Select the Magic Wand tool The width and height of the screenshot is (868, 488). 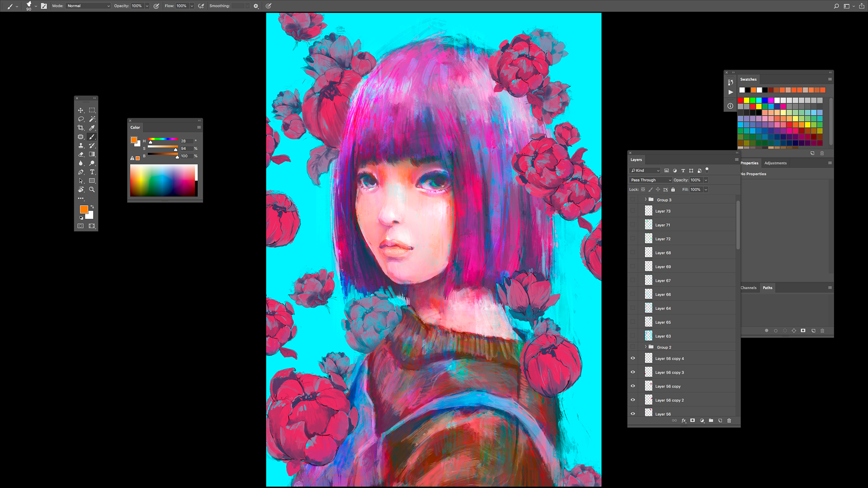click(92, 119)
